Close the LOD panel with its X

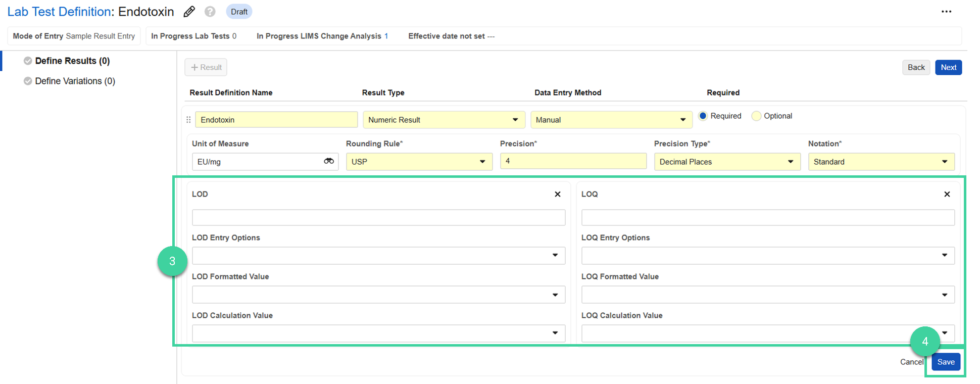(x=558, y=194)
